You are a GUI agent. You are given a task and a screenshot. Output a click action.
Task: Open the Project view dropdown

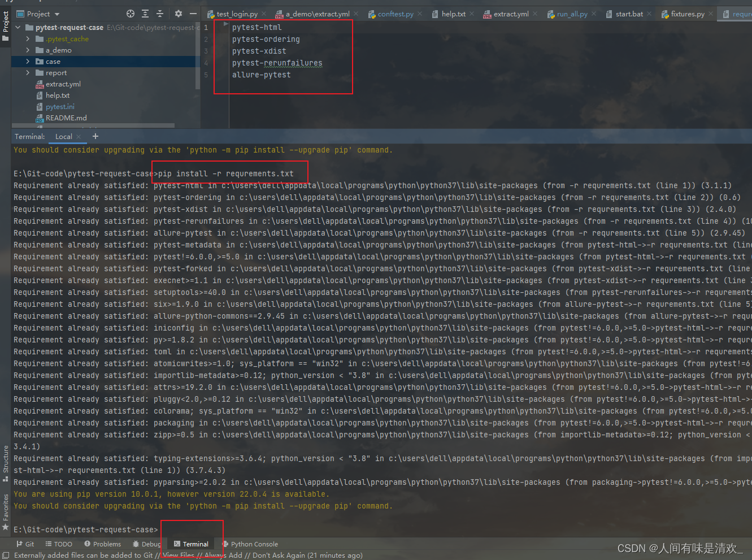coord(38,14)
